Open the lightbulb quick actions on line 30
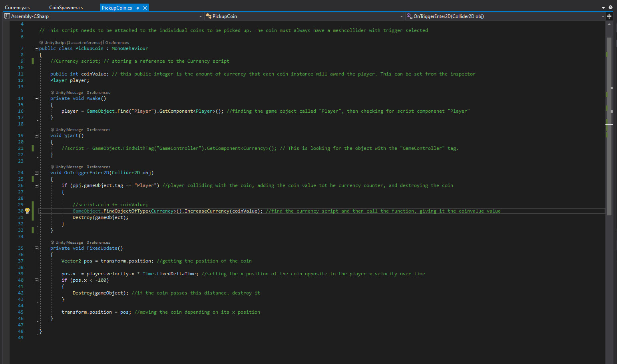 27,211
